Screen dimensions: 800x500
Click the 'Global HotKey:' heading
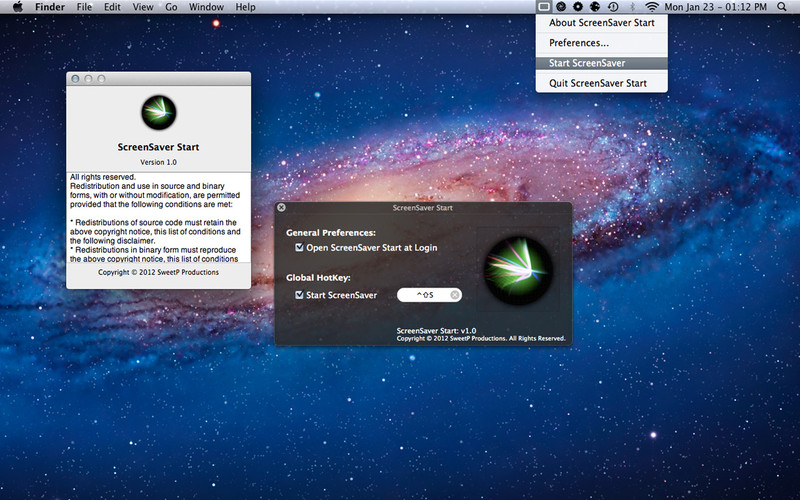click(x=318, y=278)
